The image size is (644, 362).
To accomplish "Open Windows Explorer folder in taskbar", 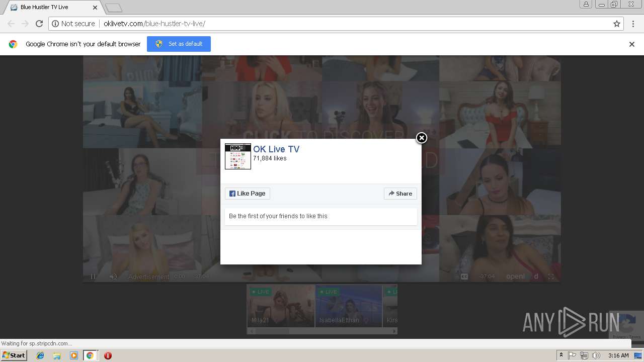I will click(57, 355).
